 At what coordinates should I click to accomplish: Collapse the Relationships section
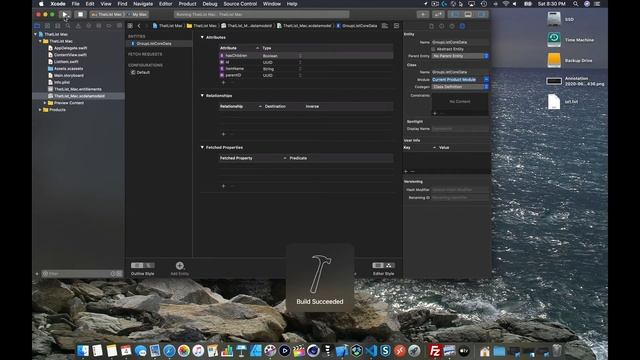point(202,96)
